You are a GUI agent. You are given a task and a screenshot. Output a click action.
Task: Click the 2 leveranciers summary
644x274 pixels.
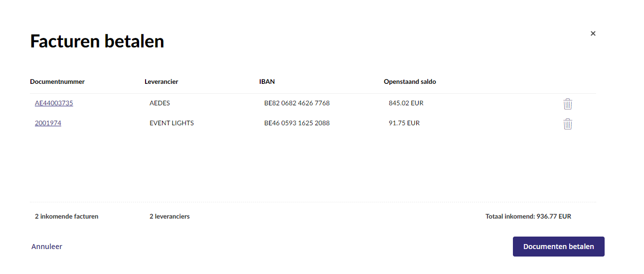pyautogui.click(x=169, y=217)
